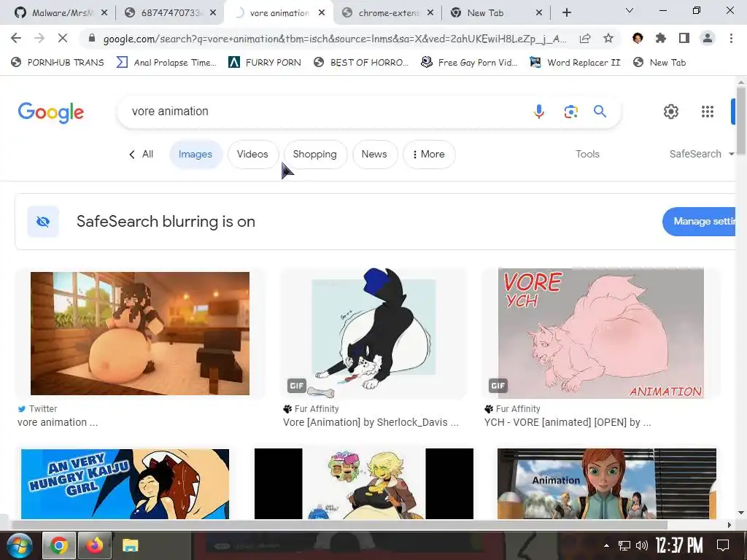
Task: Click the right arrow of horizontal scrollbar
Action: (729, 525)
